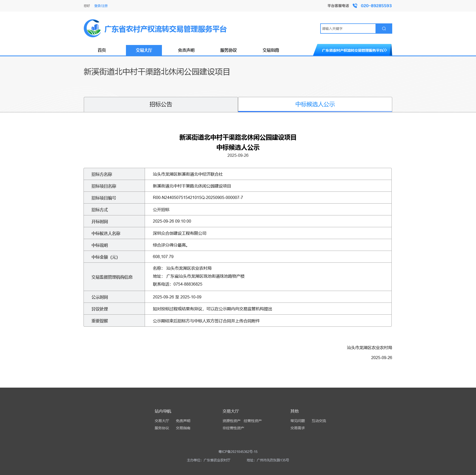Switch to the 招标公告 tab
This screenshot has width=476, height=475.
tap(161, 104)
